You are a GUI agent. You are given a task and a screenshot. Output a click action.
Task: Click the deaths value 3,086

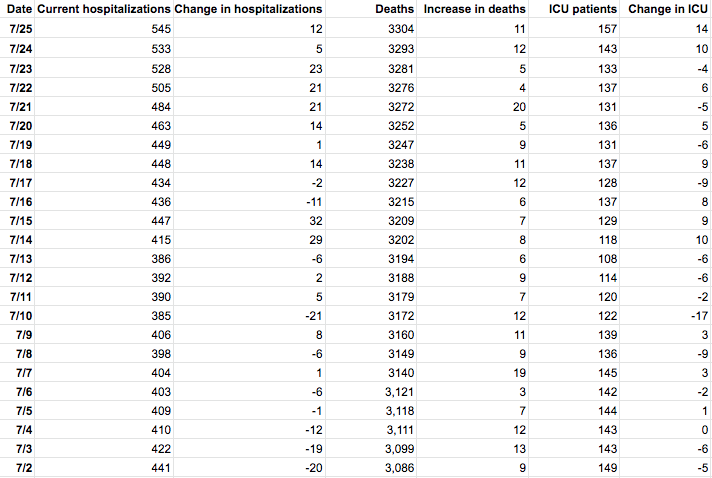395,466
